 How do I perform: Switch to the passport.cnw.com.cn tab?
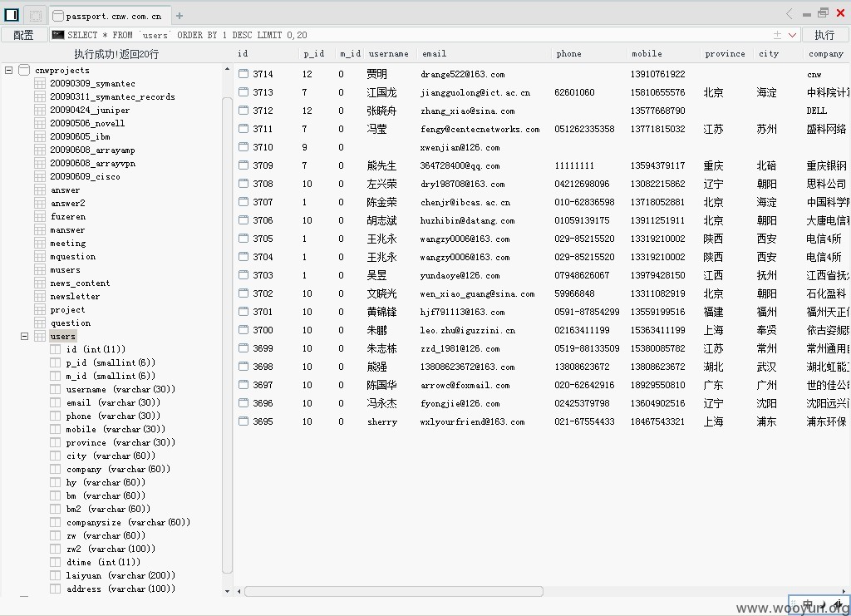click(110, 17)
